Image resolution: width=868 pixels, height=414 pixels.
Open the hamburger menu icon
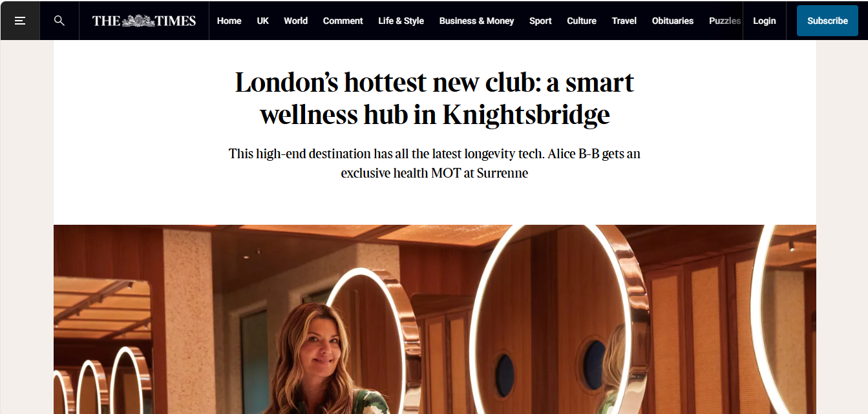(x=20, y=21)
